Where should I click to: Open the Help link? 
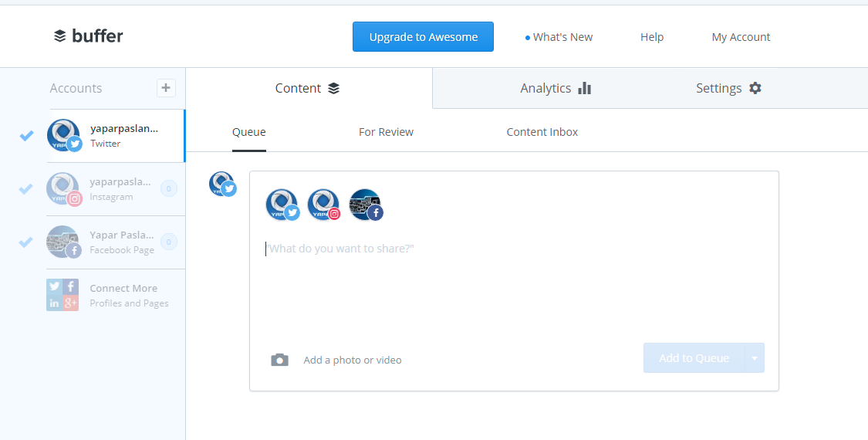[x=651, y=37]
